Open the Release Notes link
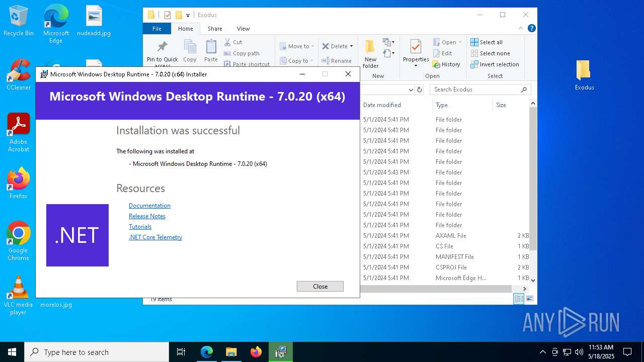 click(147, 216)
